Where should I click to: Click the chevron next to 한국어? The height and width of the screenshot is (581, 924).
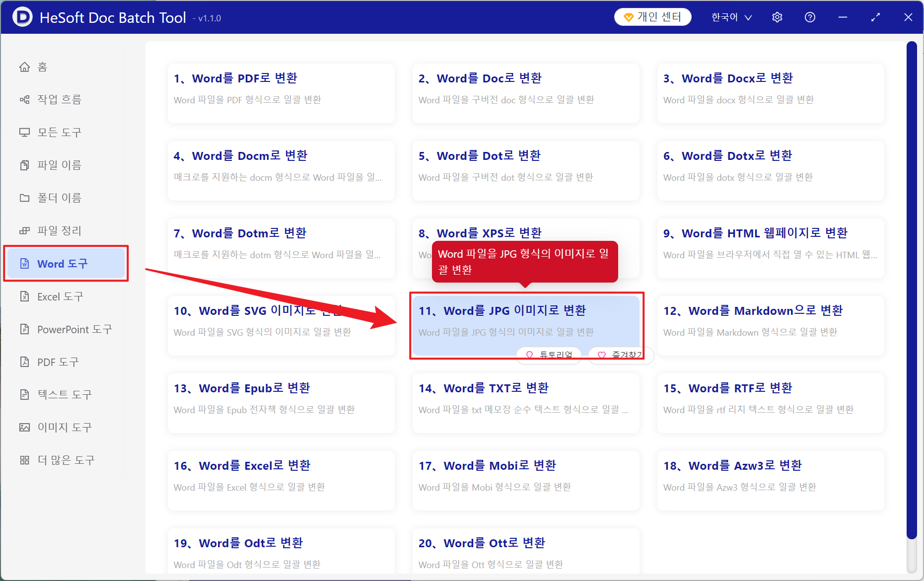pyautogui.click(x=748, y=18)
